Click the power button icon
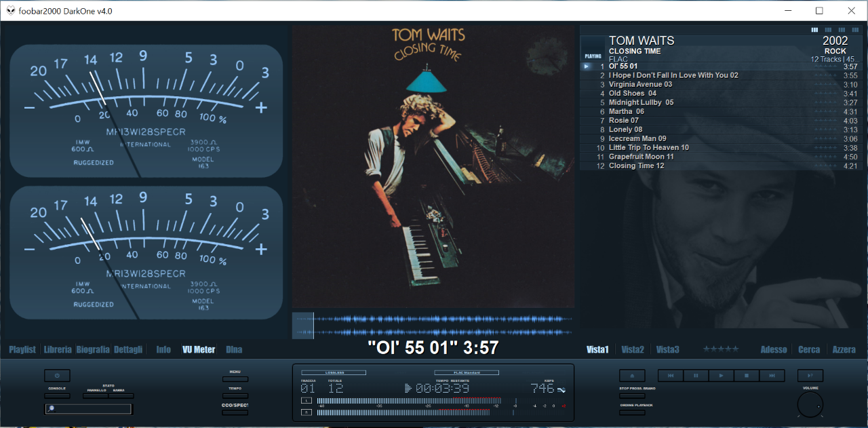This screenshot has height=428, width=868. (57, 376)
